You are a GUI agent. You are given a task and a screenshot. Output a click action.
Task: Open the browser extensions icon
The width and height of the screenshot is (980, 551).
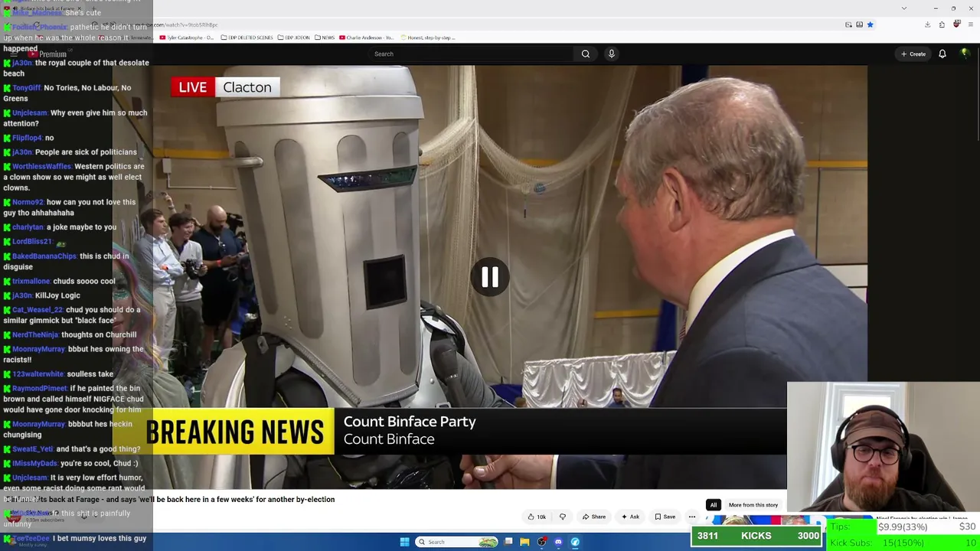[942, 24]
